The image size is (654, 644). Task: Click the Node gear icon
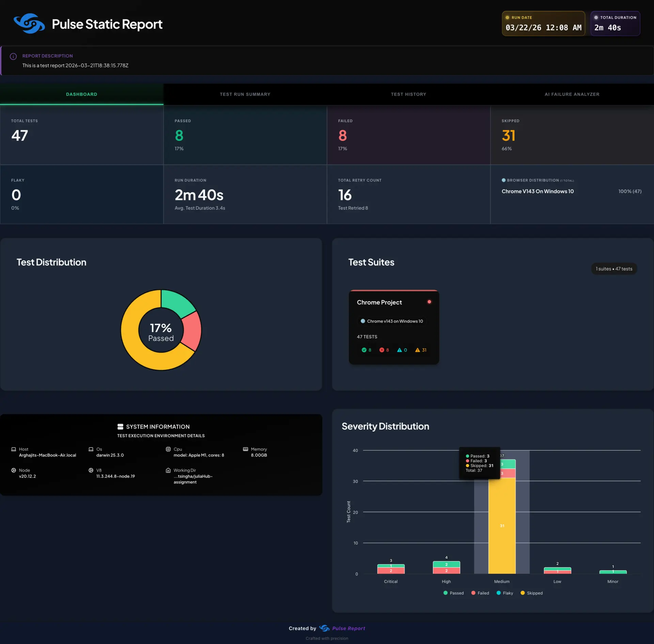pos(14,470)
